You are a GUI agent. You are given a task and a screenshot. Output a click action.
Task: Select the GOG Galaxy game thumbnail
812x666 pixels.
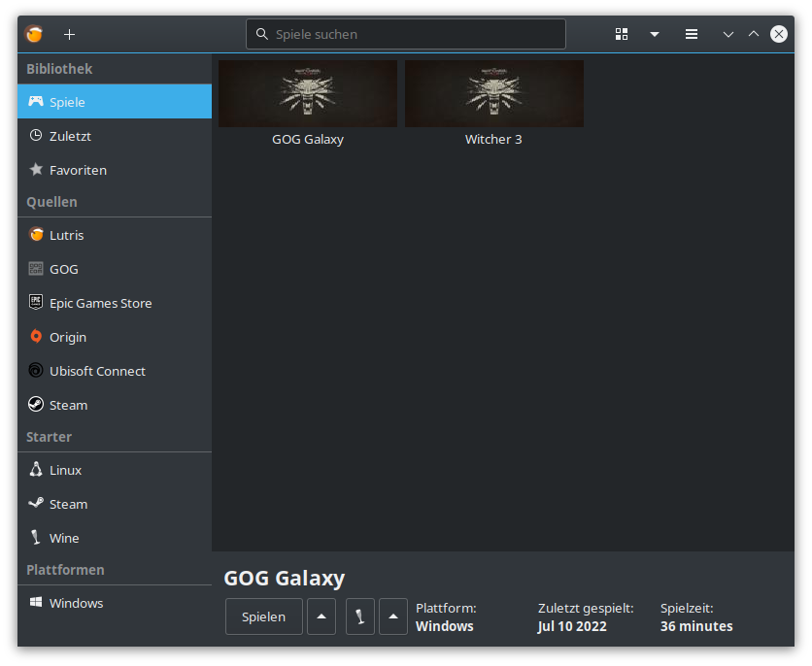click(308, 93)
